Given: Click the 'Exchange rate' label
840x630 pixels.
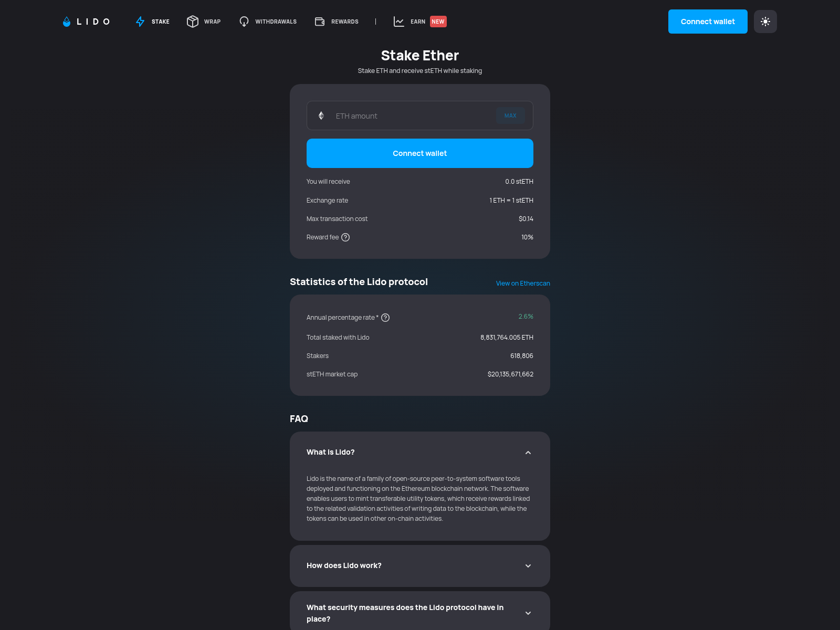Looking at the screenshot, I should coord(327,201).
